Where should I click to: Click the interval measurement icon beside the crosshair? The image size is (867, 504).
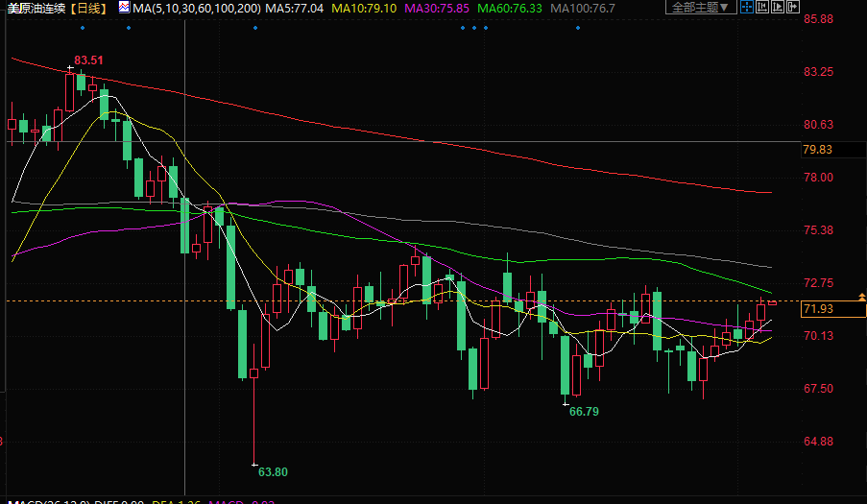coord(761,8)
